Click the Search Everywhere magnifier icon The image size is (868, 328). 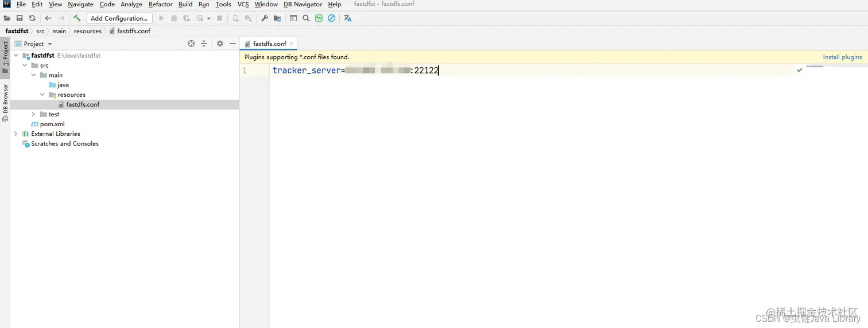306,18
